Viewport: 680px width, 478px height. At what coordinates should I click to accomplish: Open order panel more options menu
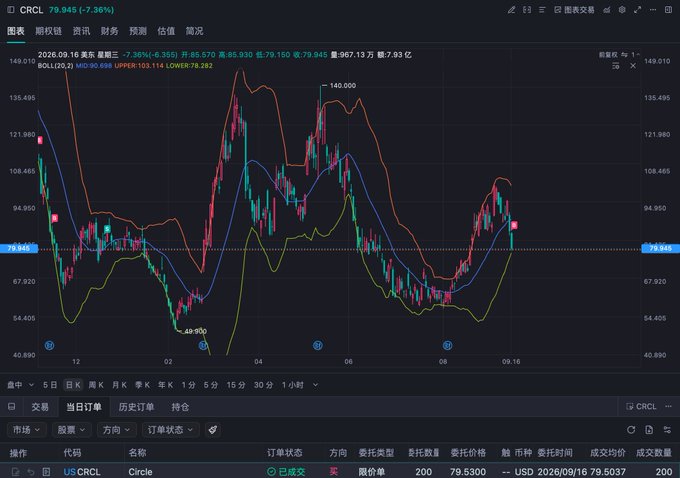(x=668, y=406)
